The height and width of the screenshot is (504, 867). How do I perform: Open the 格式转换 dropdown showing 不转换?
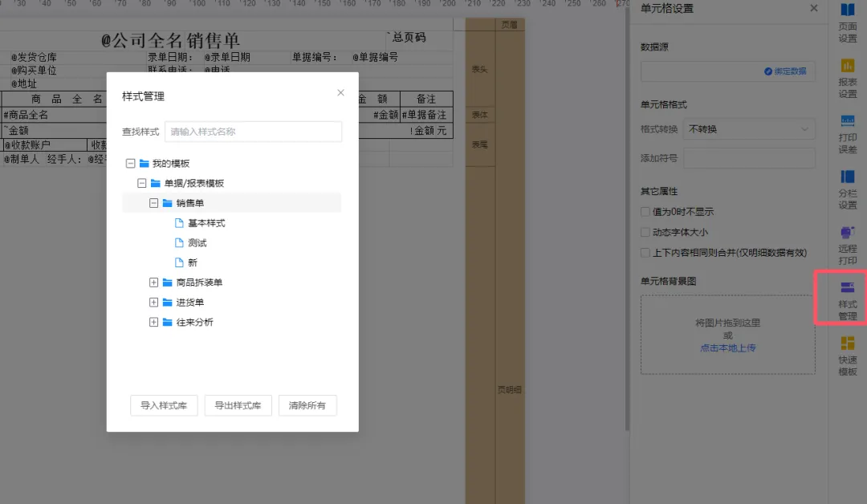[748, 128]
